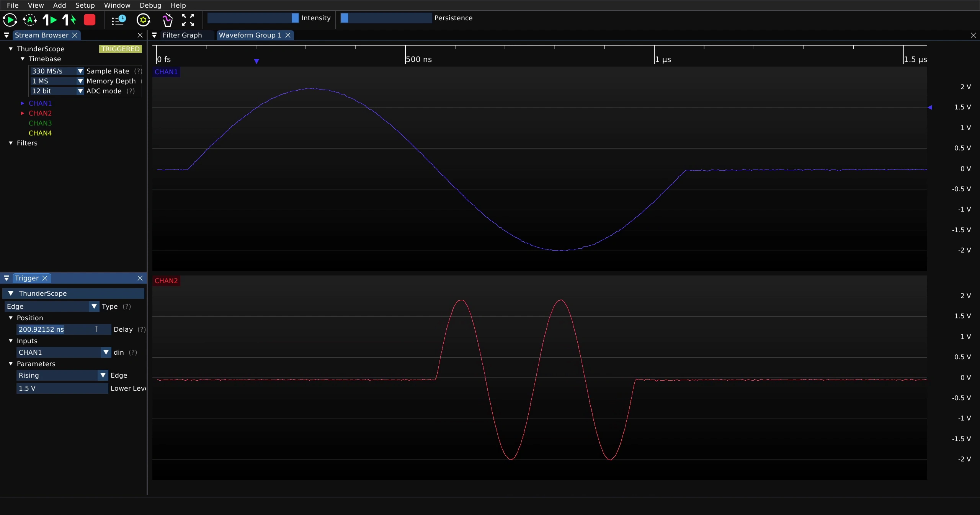Screen dimensions: 980x515
Task: Click the refresh settings gear icon
Action: pos(144,20)
